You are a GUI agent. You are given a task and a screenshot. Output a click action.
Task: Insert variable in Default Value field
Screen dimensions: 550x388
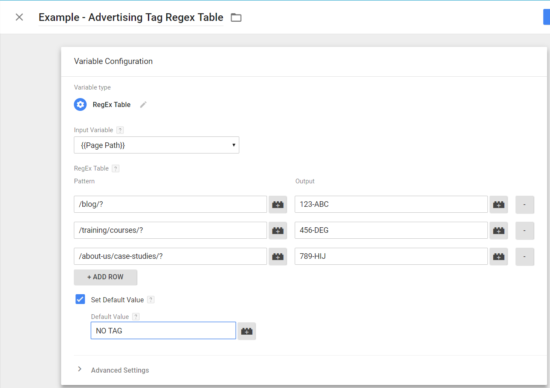(247, 331)
